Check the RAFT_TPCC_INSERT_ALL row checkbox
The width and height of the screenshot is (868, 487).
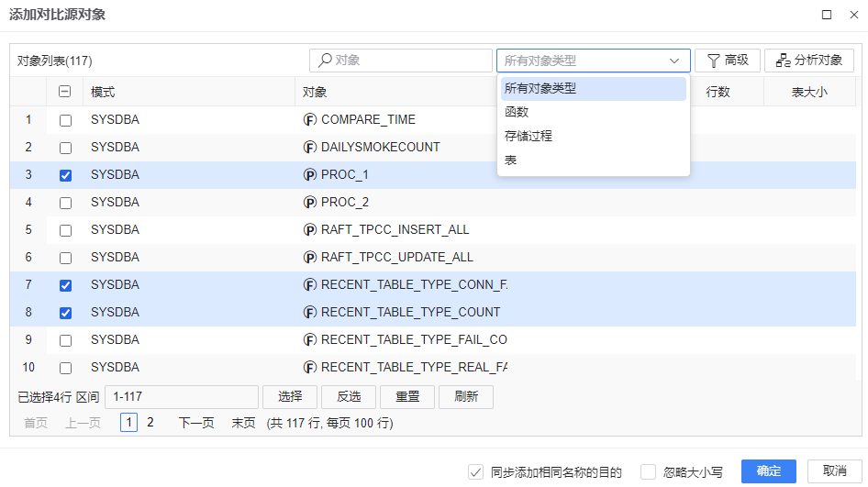pyautogui.click(x=65, y=230)
